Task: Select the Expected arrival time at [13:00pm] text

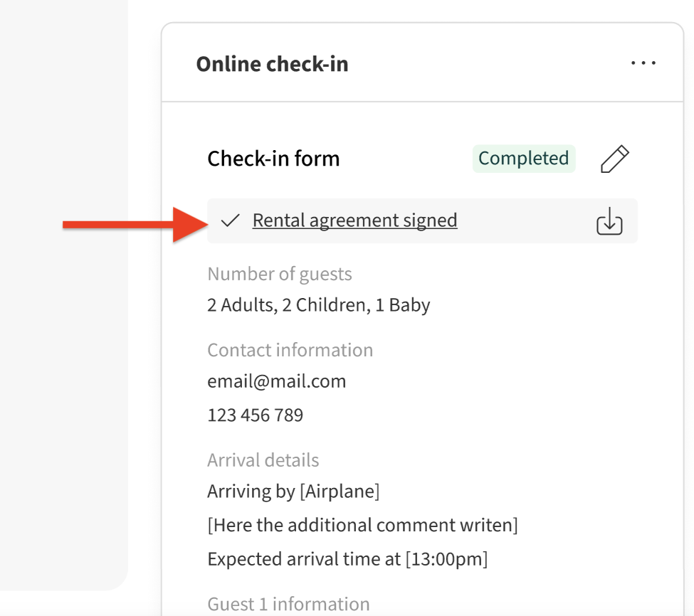Action: click(x=347, y=559)
